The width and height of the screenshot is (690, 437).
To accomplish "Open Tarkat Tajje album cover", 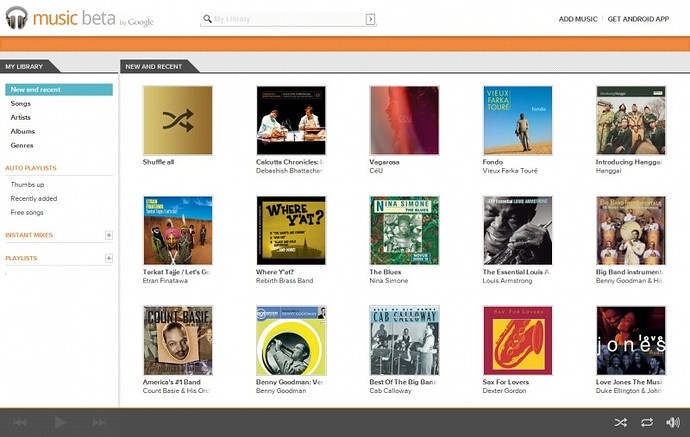I will (178, 231).
